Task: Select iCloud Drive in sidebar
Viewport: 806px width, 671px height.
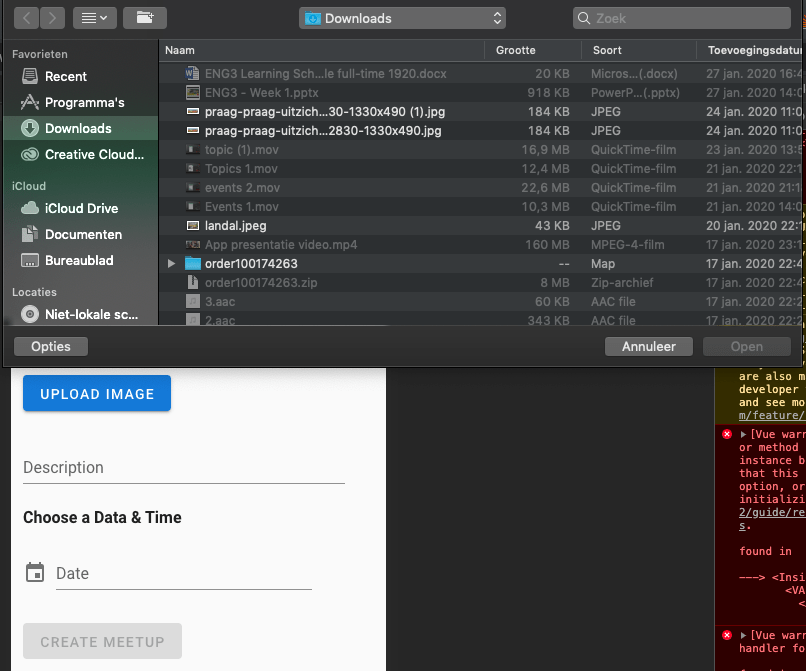Action: (x=81, y=209)
